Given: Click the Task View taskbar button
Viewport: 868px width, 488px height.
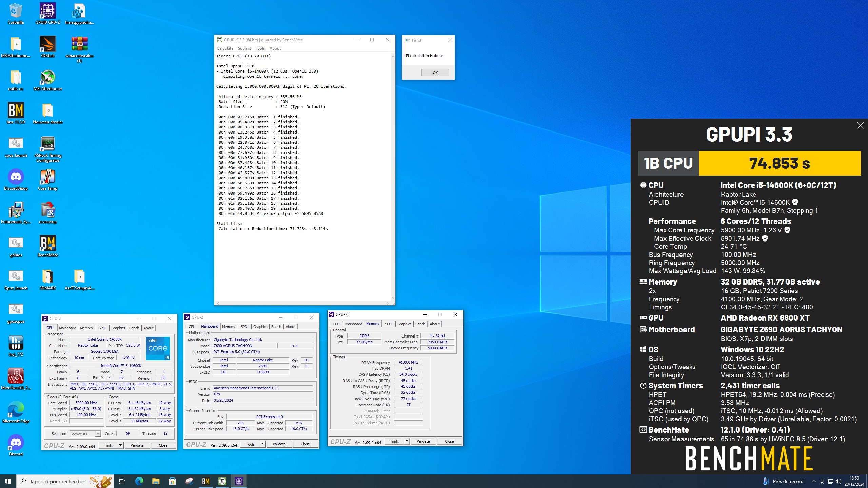Looking at the screenshot, I should 122,481.
